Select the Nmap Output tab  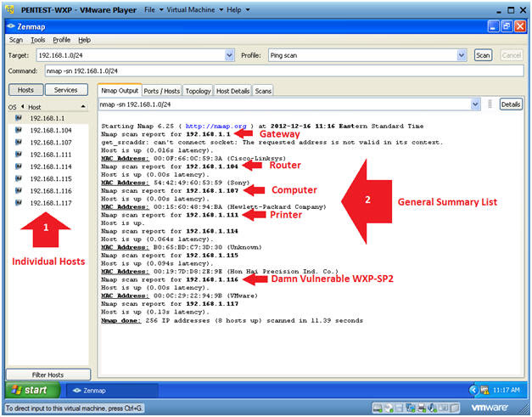pyautogui.click(x=120, y=90)
